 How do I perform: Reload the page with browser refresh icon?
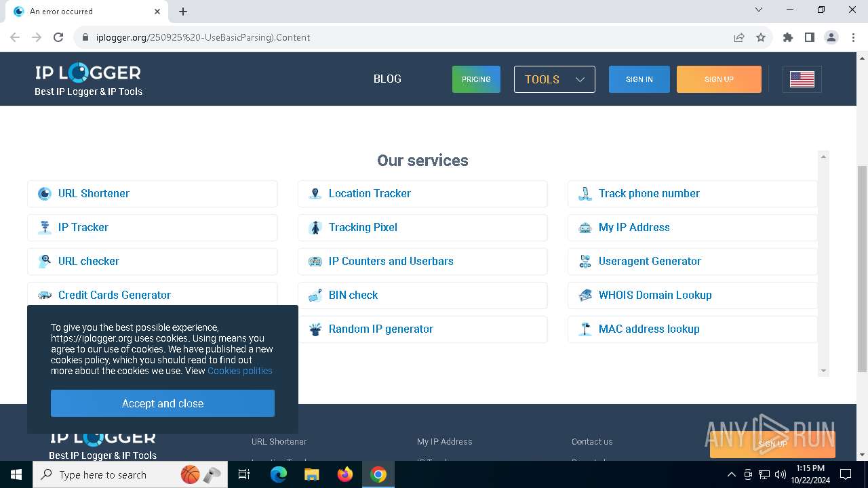(58, 37)
